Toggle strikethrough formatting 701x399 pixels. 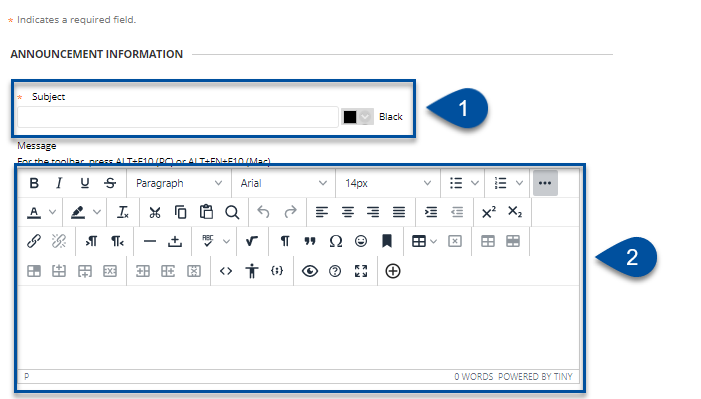[110, 183]
